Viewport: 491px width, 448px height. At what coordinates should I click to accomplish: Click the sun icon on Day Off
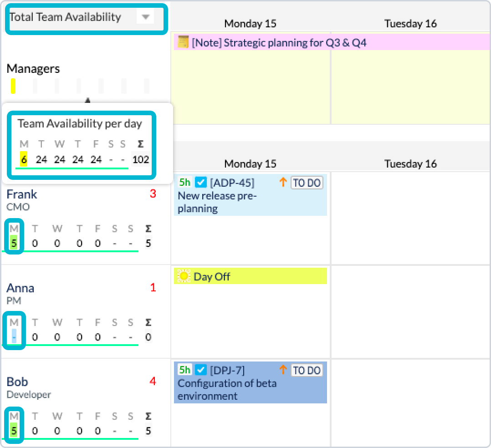pyautogui.click(x=184, y=276)
